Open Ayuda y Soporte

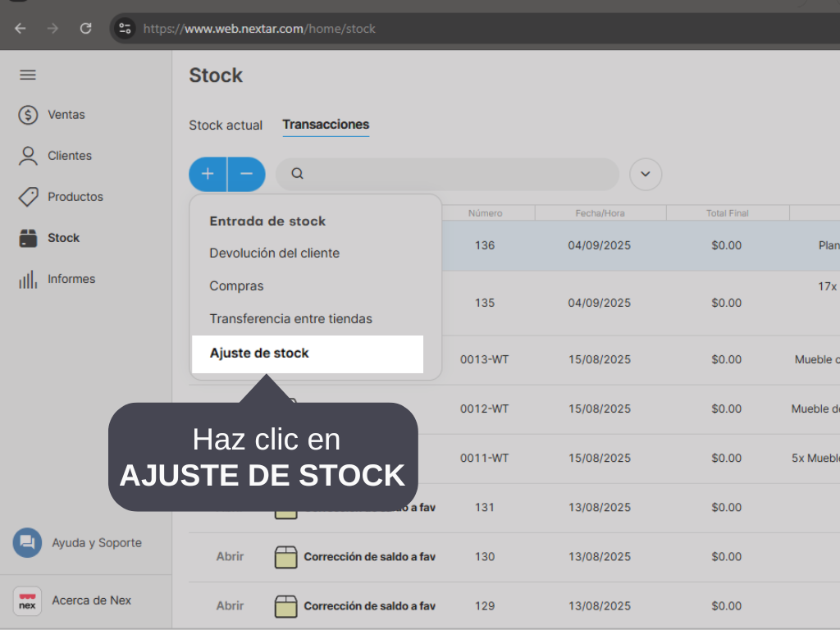point(97,543)
